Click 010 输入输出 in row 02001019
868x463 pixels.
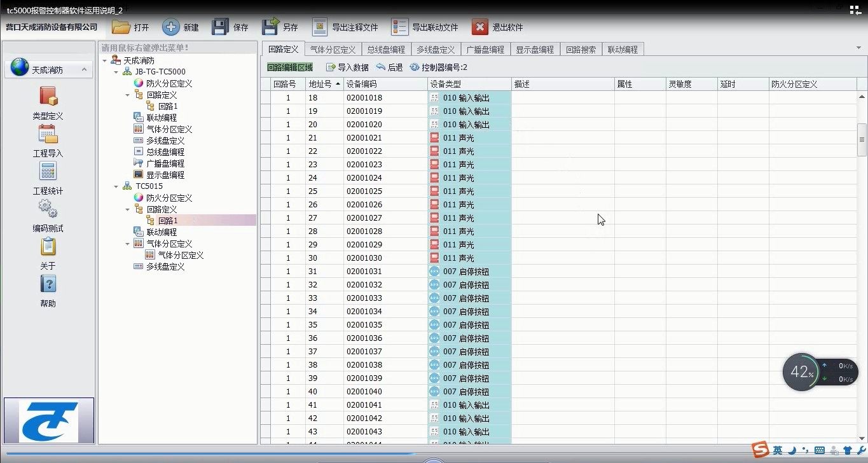470,111
